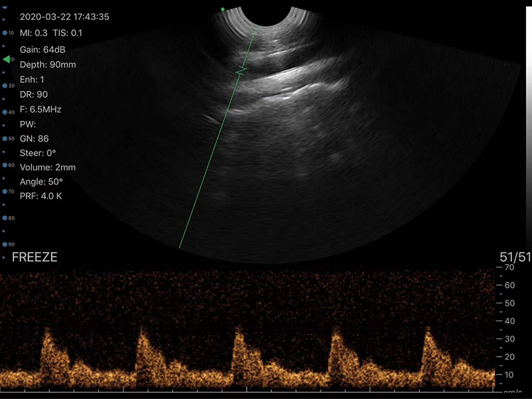Tap the FREEZE label
The width and height of the screenshot is (532, 399).
[35, 257]
